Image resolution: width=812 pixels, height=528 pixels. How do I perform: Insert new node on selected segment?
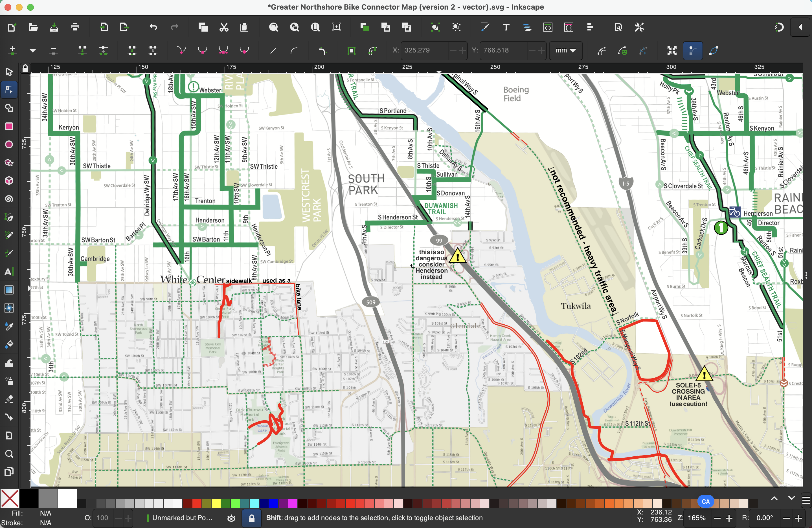coord(12,50)
